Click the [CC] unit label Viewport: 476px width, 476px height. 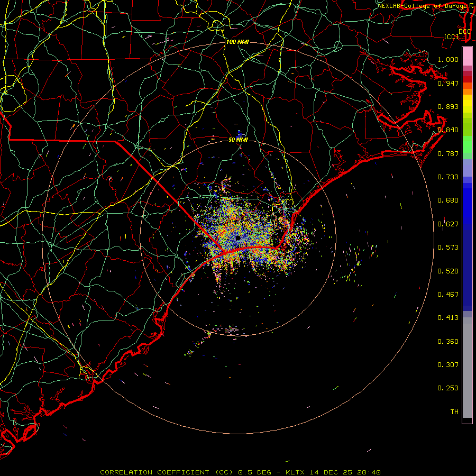tap(452, 36)
